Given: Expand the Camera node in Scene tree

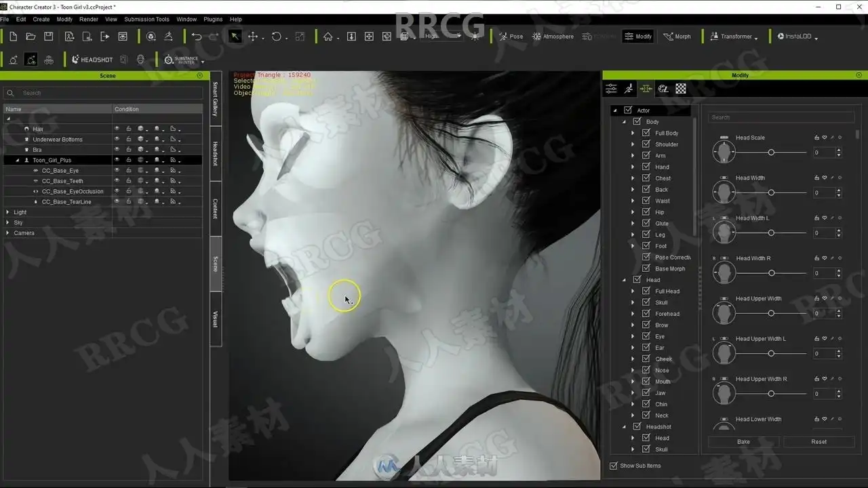Looking at the screenshot, I should [x=8, y=233].
